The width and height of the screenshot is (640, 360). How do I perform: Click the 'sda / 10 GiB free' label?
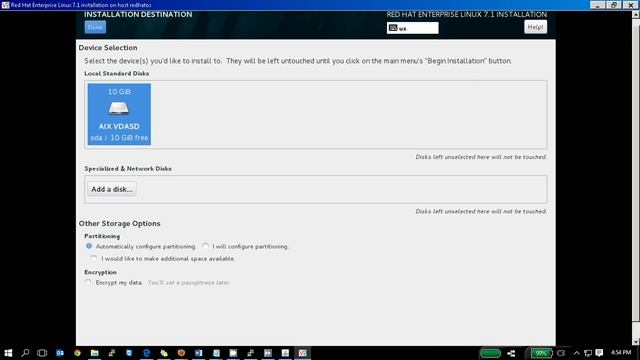pos(119,138)
